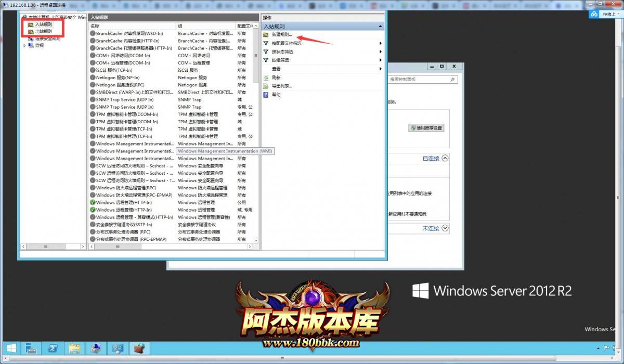624x364 pixels.
Task: Click the 按组筛选 filter funnel icon
Action: [x=266, y=60]
